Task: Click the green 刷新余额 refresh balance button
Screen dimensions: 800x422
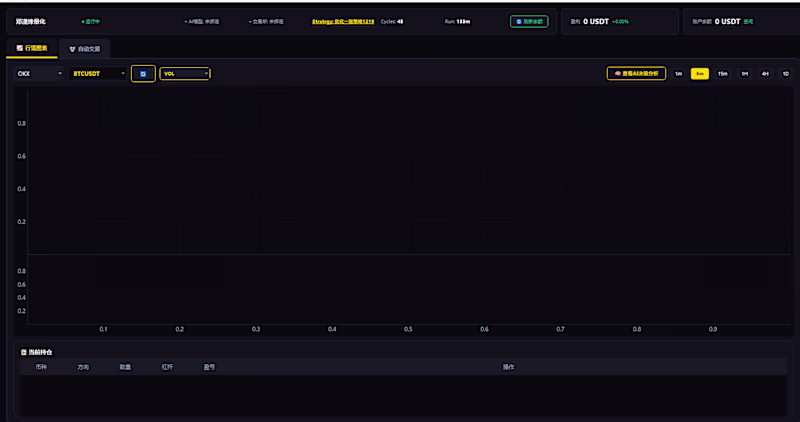Action: click(529, 21)
